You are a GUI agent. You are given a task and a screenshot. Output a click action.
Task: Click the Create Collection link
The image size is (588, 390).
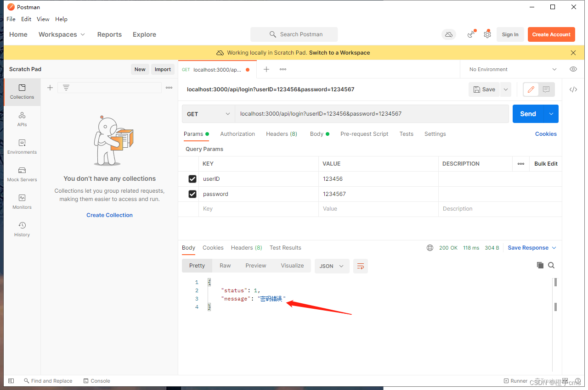tap(109, 215)
